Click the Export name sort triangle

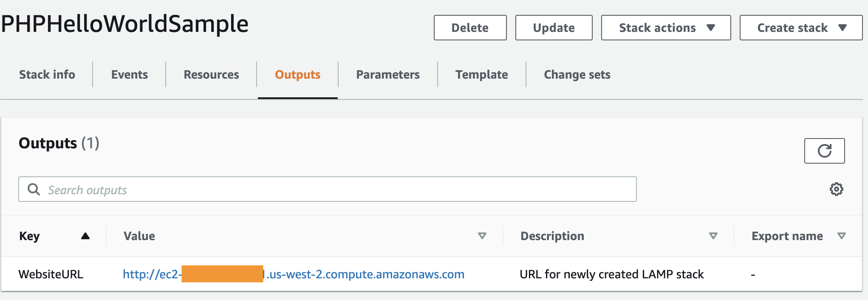point(841,236)
